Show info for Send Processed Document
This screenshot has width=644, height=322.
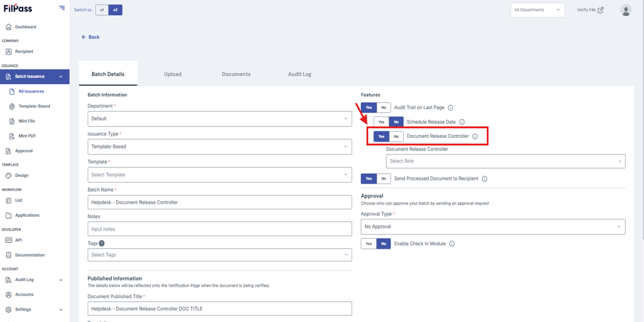pos(484,179)
